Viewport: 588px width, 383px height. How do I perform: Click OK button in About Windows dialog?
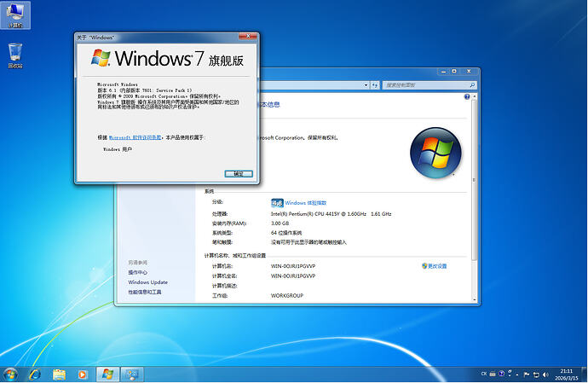click(x=239, y=173)
